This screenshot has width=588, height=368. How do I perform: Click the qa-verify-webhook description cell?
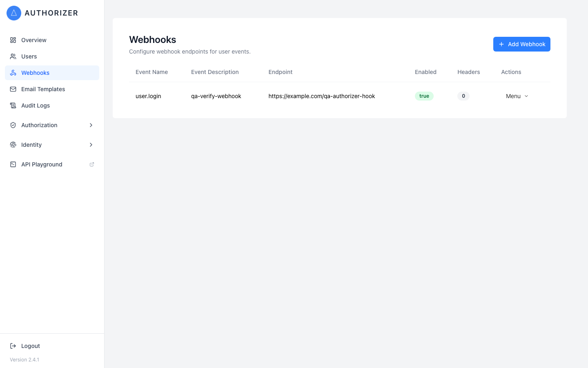(x=216, y=96)
